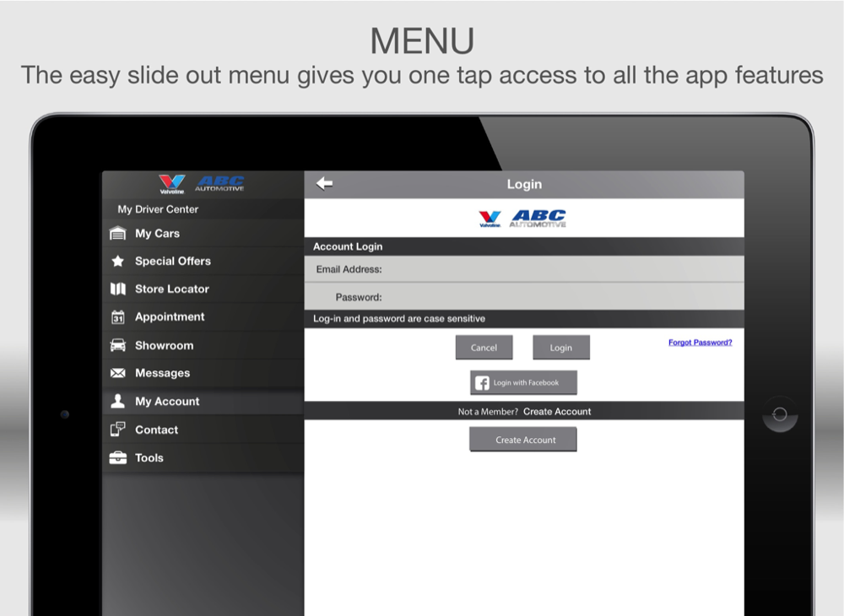The width and height of the screenshot is (844, 616).
Task: Tap the iPad home button
Action: coord(779,414)
